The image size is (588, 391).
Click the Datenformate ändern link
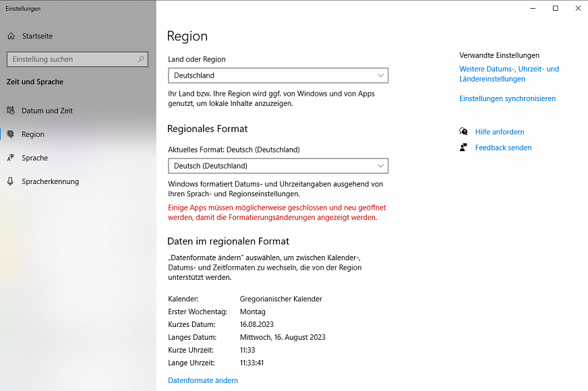[x=203, y=380]
